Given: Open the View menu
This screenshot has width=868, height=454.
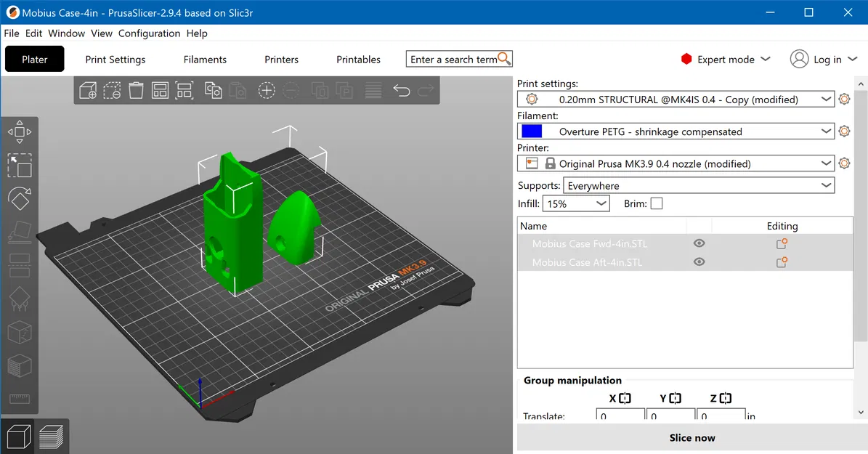Looking at the screenshot, I should click(101, 33).
